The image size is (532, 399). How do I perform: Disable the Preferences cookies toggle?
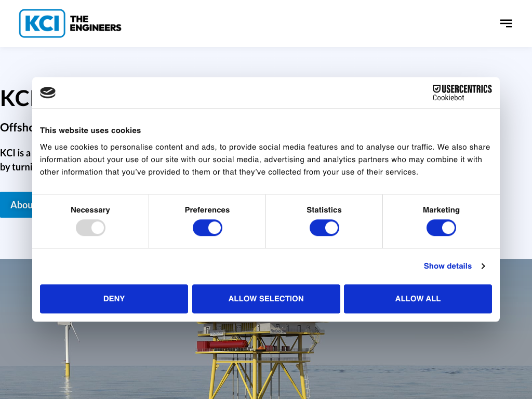point(207,228)
